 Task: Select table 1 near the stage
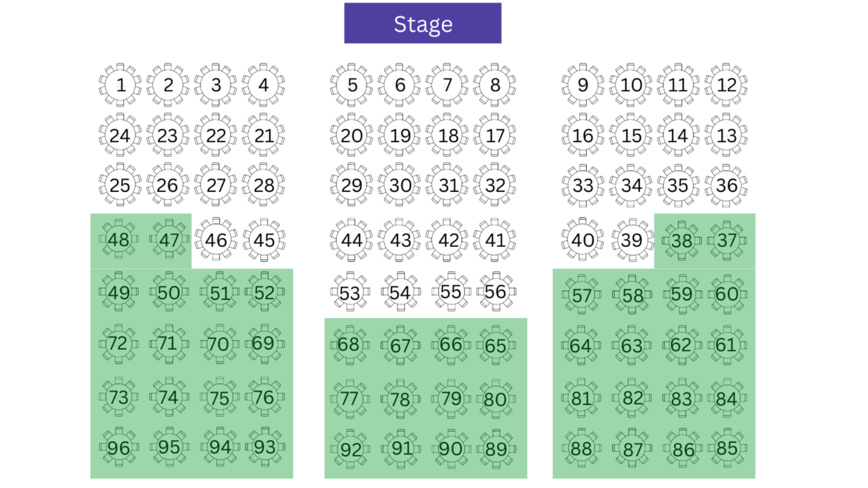120,85
